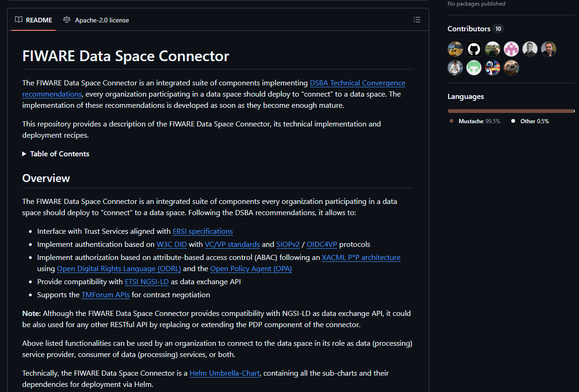Screen dimensions: 579x392
Task: Click the green pixel identicon contributor avatar
Action: coord(474,68)
